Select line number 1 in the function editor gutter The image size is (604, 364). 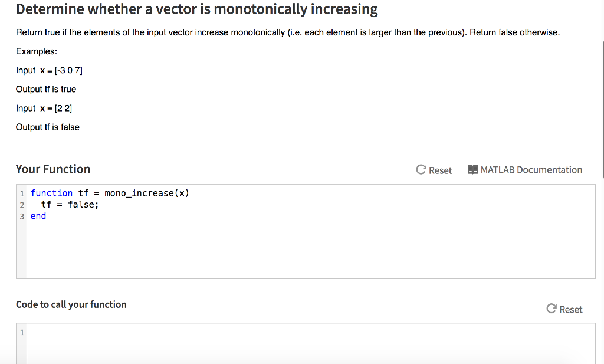[22, 194]
